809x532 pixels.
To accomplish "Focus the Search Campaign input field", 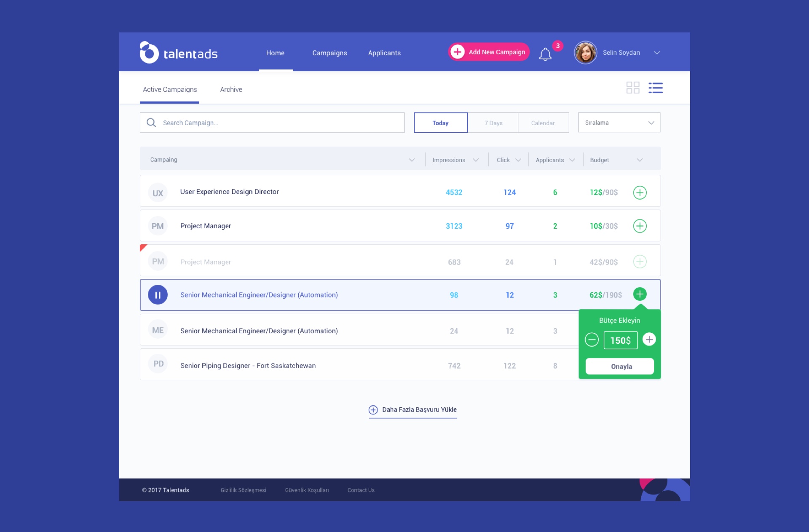I will tap(278, 123).
